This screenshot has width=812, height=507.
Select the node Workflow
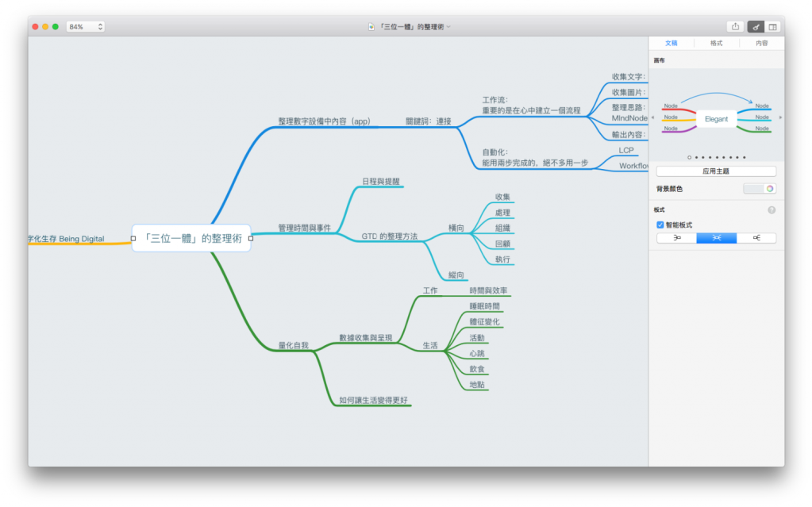pos(633,166)
